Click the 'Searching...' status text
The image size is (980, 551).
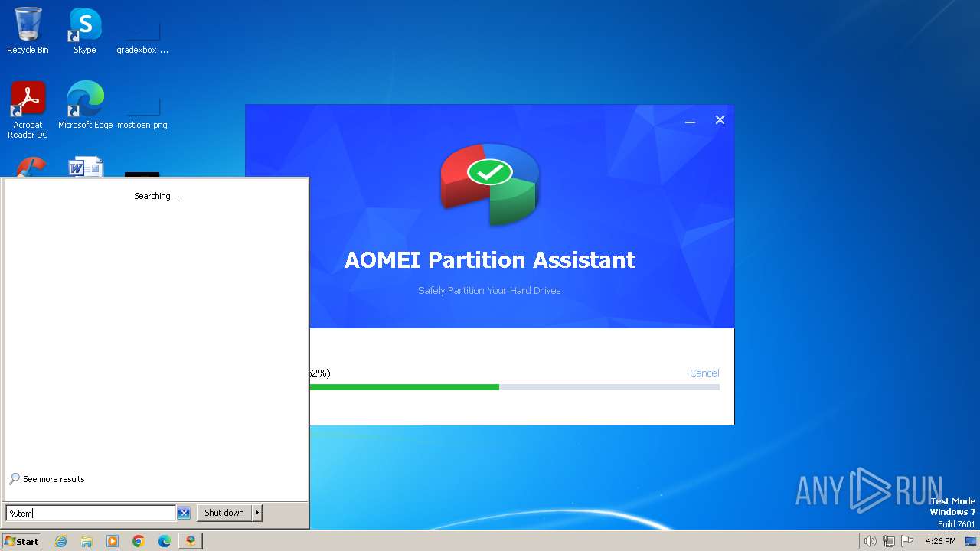click(x=157, y=196)
